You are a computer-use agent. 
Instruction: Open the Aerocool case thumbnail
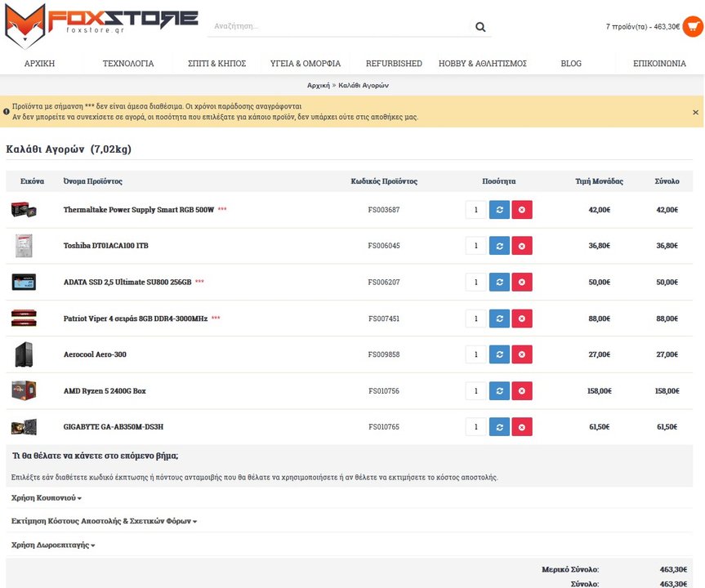(x=24, y=354)
